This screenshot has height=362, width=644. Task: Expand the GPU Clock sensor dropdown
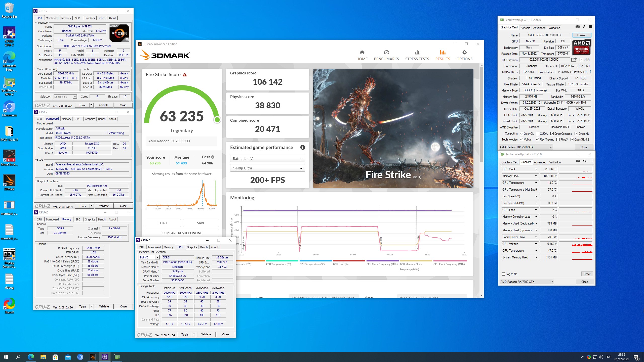[x=536, y=169]
